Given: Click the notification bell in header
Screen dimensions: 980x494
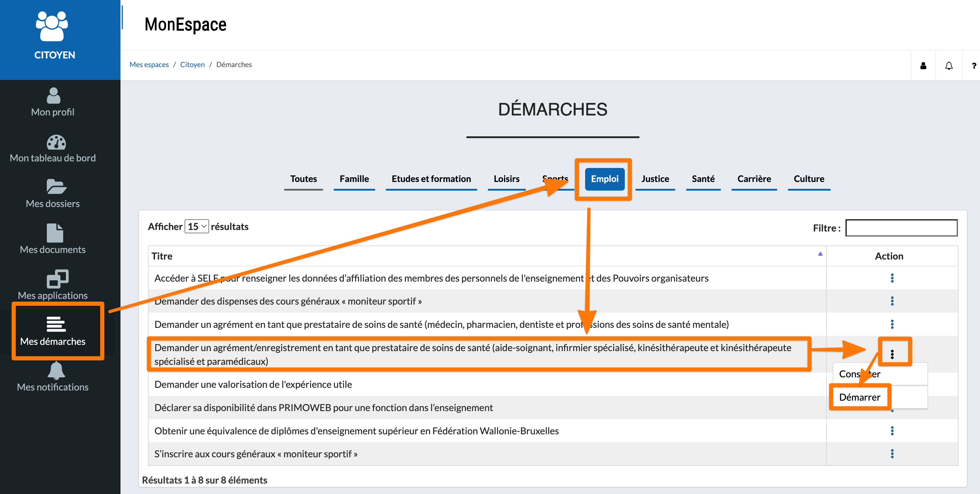Looking at the screenshot, I should point(949,65).
